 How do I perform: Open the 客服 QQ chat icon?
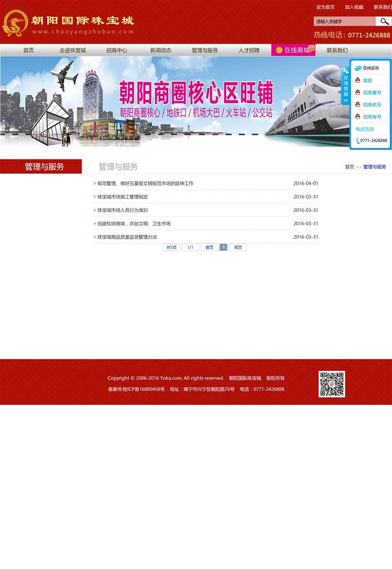coord(358,80)
